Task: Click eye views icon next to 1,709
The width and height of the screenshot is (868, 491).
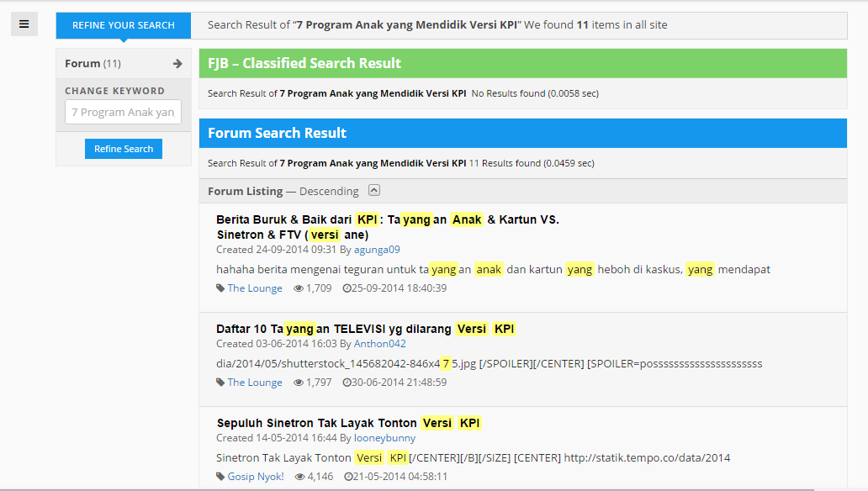Action: click(299, 288)
